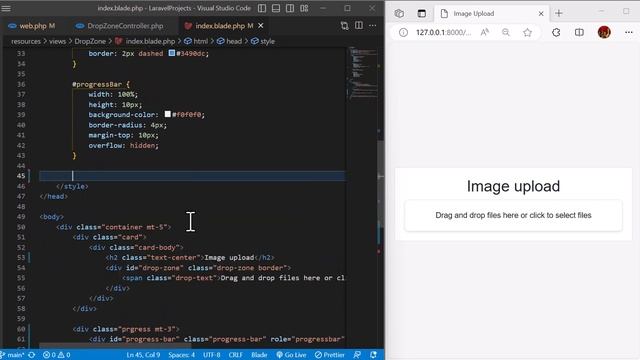
Task: Click the zoom icon in address bar
Action: [506, 32]
